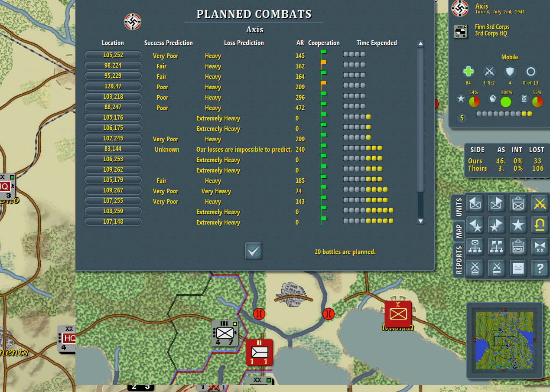The image size is (550, 392).
Task: Click the previous formation star-arrow icon
Action: (x=476, y=225)
